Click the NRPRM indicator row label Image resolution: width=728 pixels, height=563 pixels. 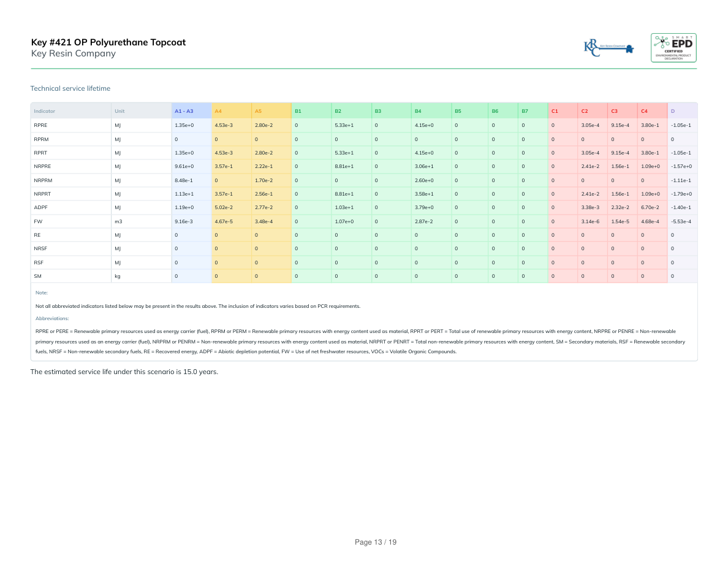(x=42, y=180)
